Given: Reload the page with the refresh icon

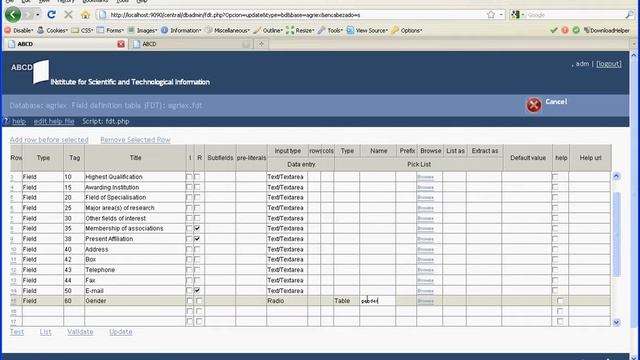Looking at the screenshot, I should click(51, 15).
